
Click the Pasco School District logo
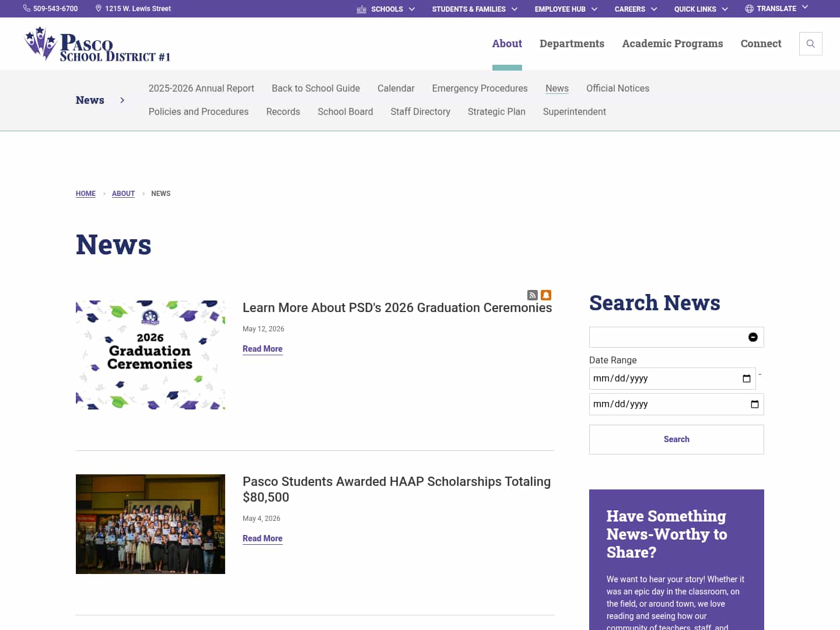point(97,44)
